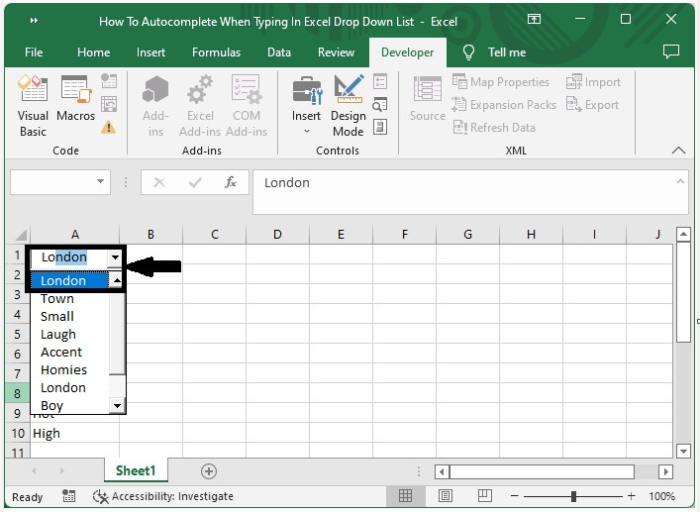
Task: Open COM Add-ins dialog
Action: click(x=246, y=106)
